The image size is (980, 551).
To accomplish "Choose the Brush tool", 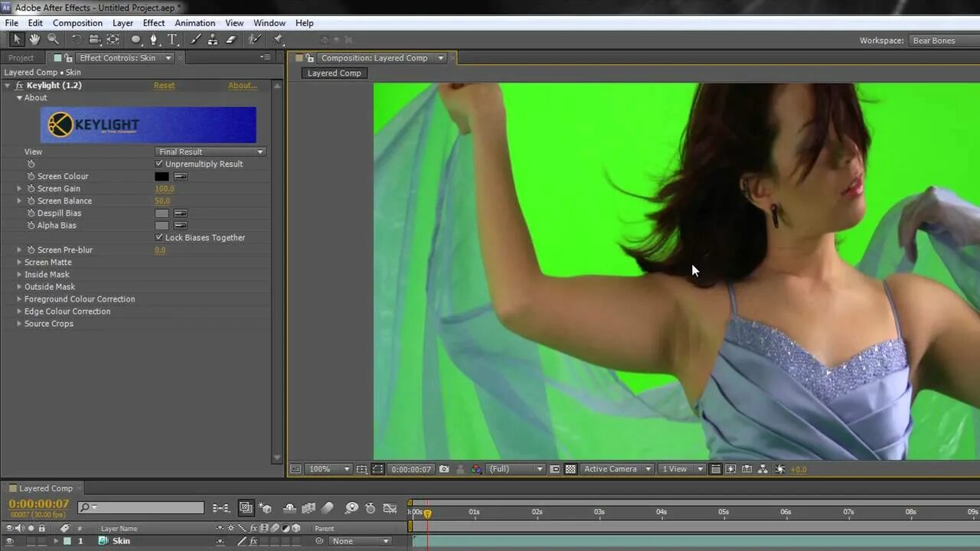I will tap(195, 39).
